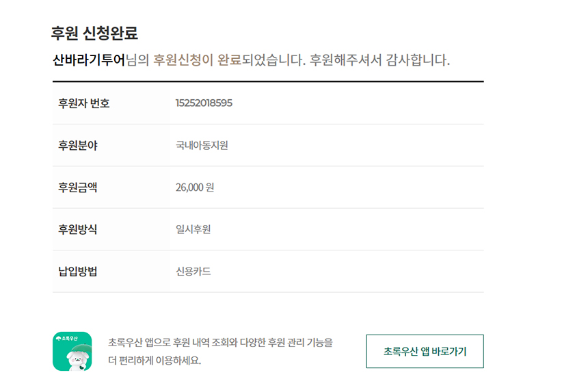
Task: Click the 더 편리하게 이용하세요 text
Action: 155,361
